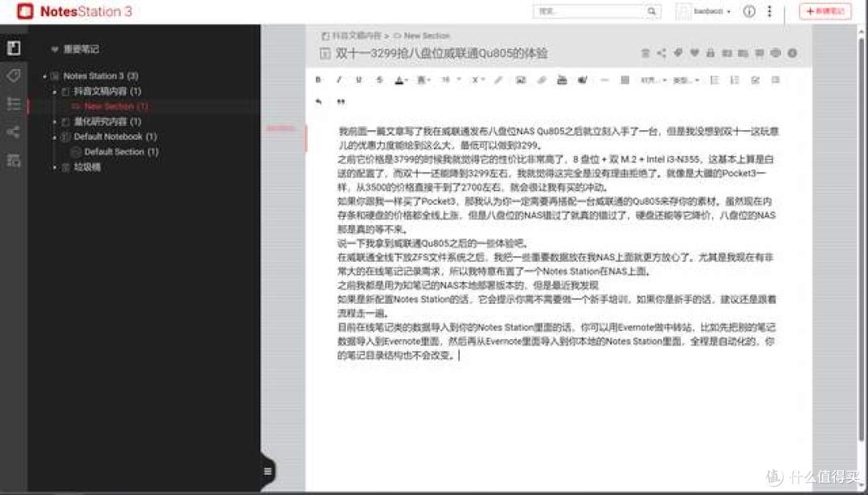The image size is (868, 495).
Task: Click the editor vertical scrollbar
Action: coord(861,238)
